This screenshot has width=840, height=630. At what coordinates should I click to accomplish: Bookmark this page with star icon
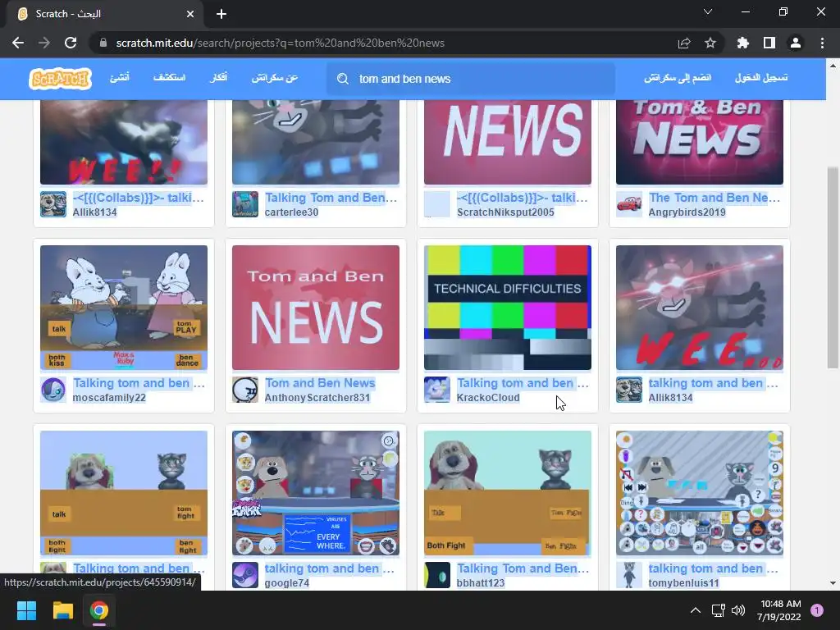click(x=710, y=43)
